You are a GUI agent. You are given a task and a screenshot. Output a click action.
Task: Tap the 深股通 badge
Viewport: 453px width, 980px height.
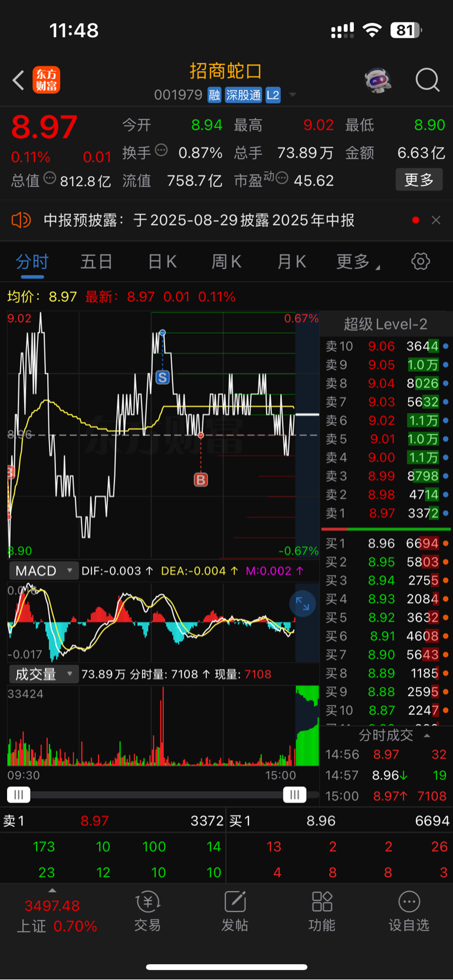243,95
